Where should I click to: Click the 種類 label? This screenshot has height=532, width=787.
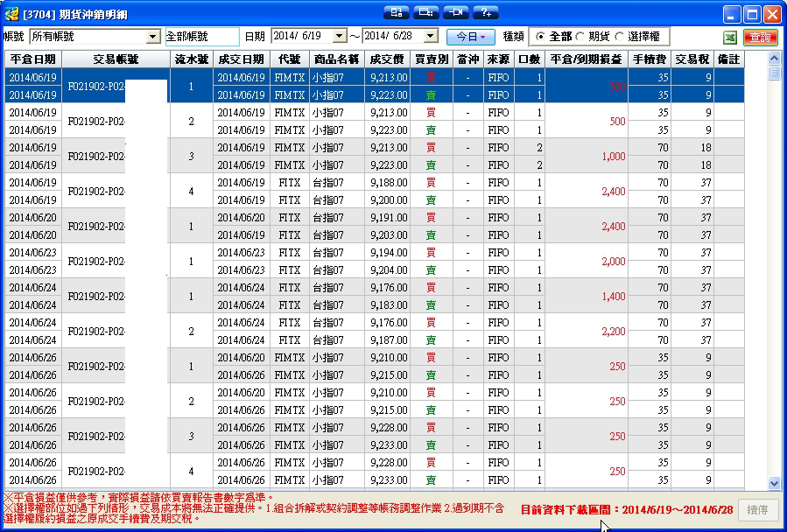[x=513, y=37]
